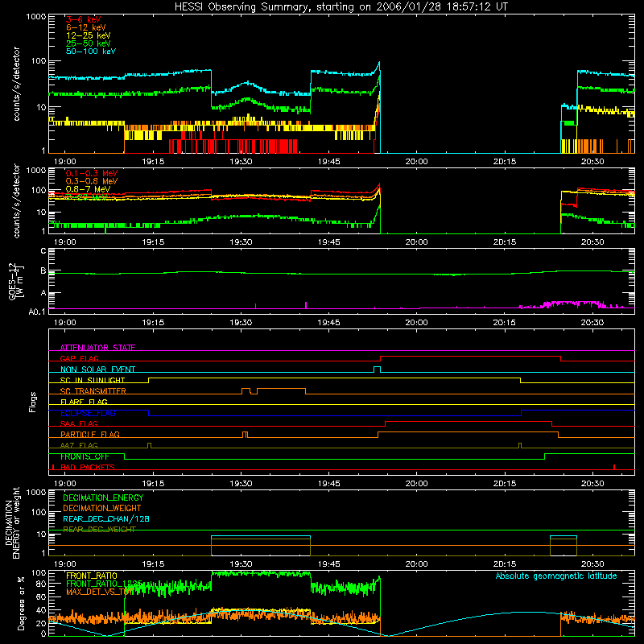Click the C label on the GOES axis
This screenshot has height=644, width=644.
43,251
